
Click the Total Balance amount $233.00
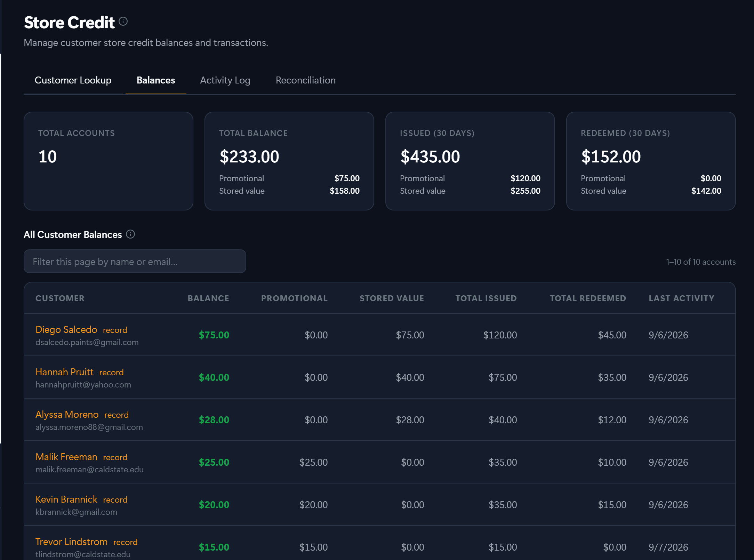click(x=249, y=157)
